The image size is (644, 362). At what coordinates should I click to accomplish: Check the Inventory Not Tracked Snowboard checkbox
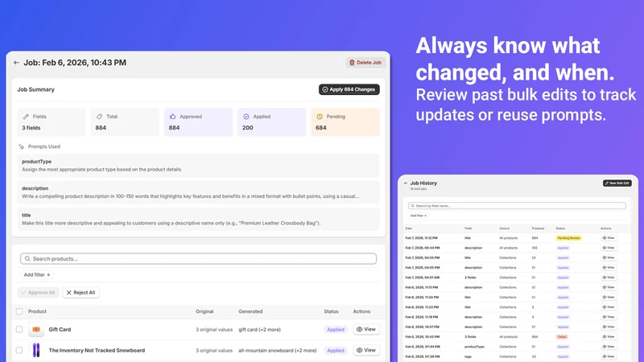pyautogui.click(x=19, y=350)
